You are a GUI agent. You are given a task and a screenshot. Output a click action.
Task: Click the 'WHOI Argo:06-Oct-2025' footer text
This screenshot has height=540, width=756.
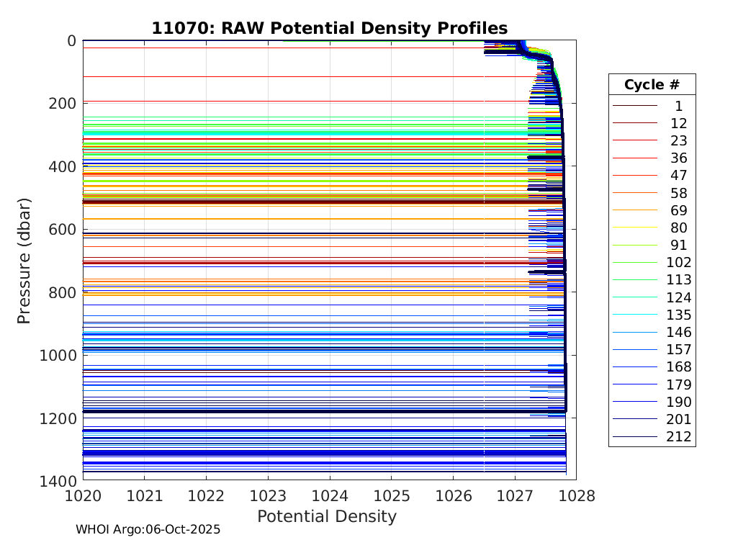[x=148, y=529]
